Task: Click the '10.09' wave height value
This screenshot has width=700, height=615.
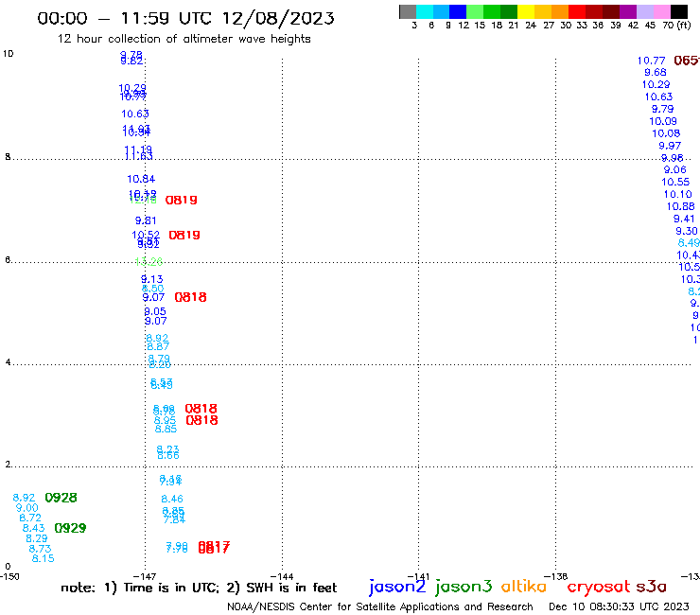Action: coord(663,121)
